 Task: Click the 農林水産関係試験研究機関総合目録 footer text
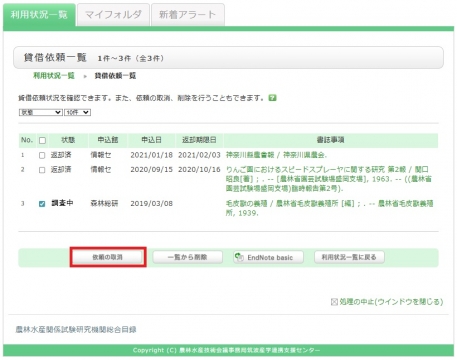[76, 330]
